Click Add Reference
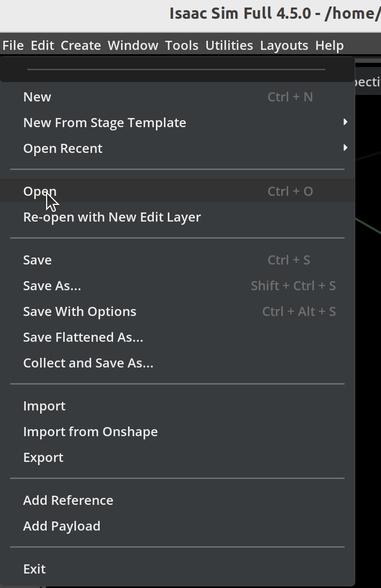The height and width of the screenshot is (588, 381). point(68,501)
